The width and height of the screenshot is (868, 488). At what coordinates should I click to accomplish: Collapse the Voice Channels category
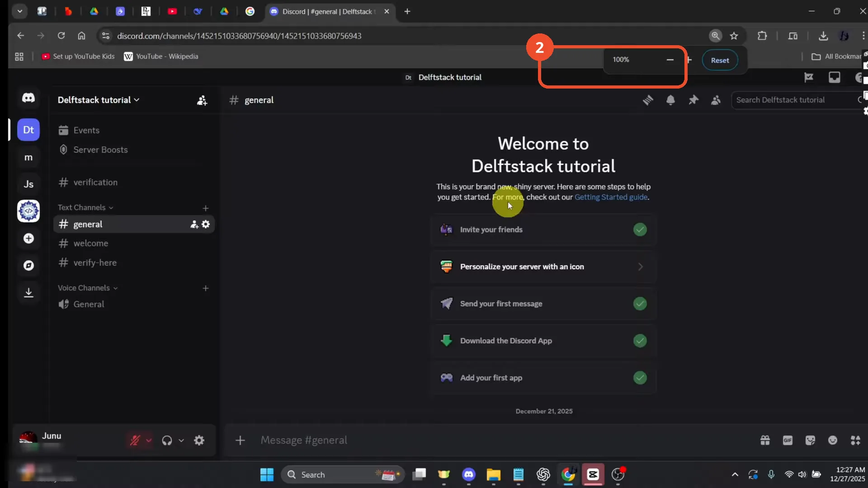click(x=88, y=288)
